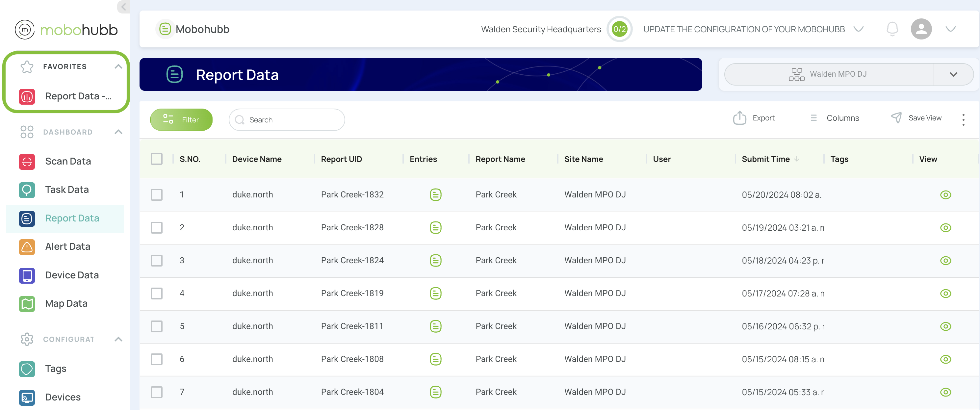
Task: Open the three-dot more options menu
Action: click(x=963, y=119)
